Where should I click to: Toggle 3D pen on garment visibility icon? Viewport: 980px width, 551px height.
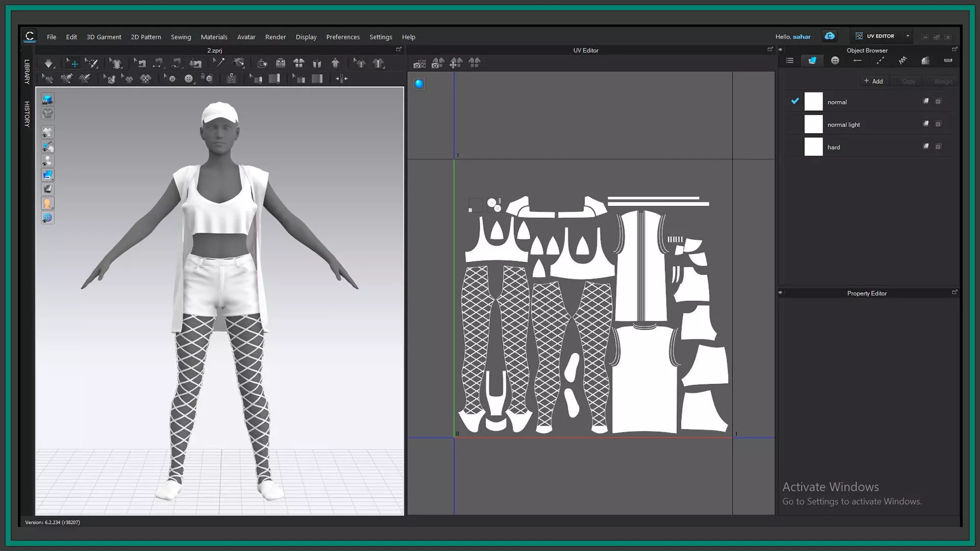point(47,147)
